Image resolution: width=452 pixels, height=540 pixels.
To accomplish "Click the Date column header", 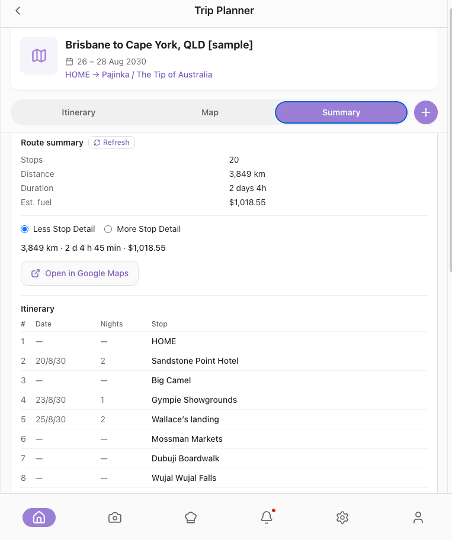I will (x=43, y=324).
